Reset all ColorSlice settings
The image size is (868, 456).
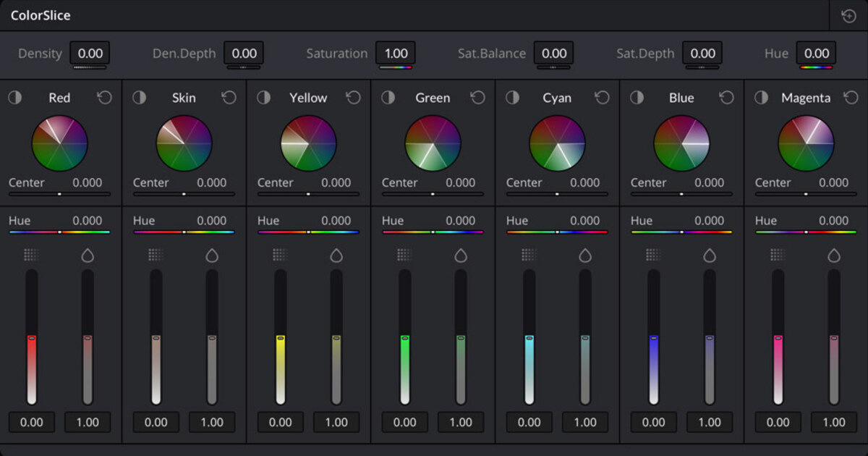tap(849, 15)
